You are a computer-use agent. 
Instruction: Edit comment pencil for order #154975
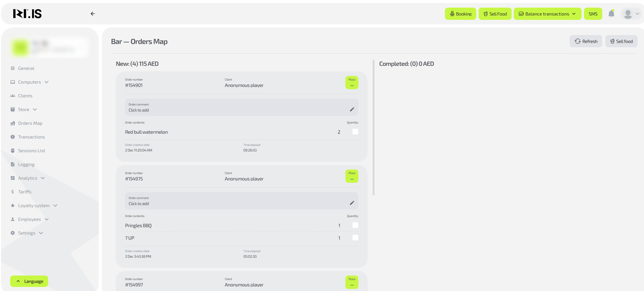click(352, 203)
